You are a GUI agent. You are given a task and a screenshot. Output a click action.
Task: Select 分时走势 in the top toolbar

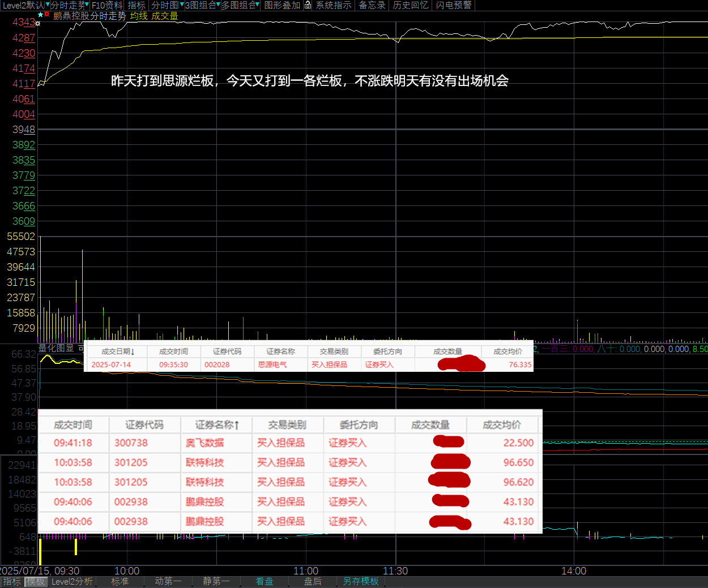67,5
